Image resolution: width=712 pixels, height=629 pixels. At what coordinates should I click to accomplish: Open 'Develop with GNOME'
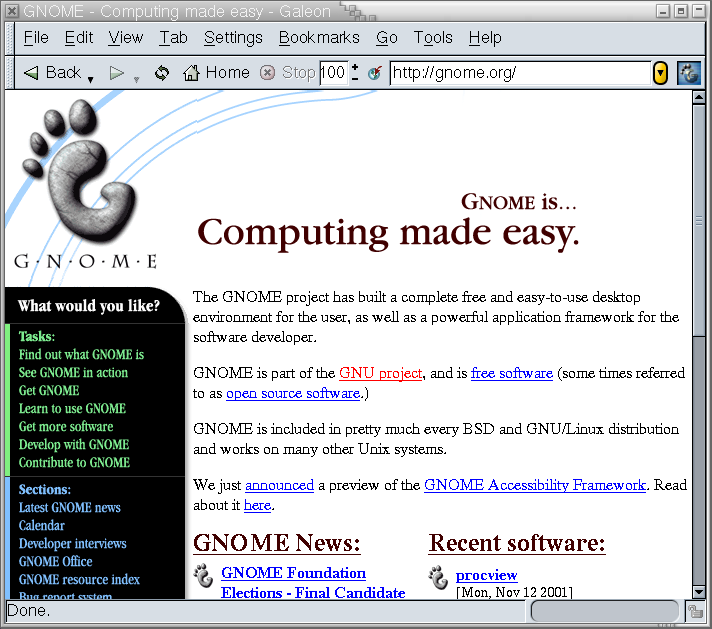[x=74, y=445]
